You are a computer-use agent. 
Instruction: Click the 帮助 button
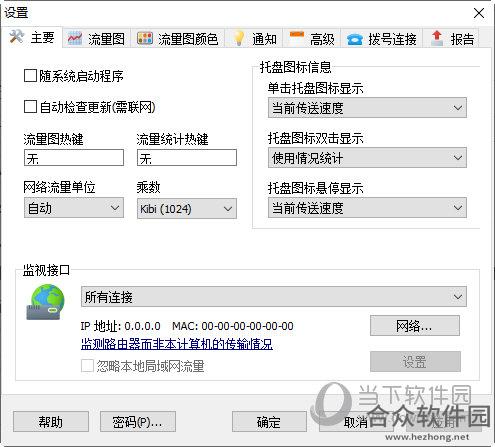(51, 422)
